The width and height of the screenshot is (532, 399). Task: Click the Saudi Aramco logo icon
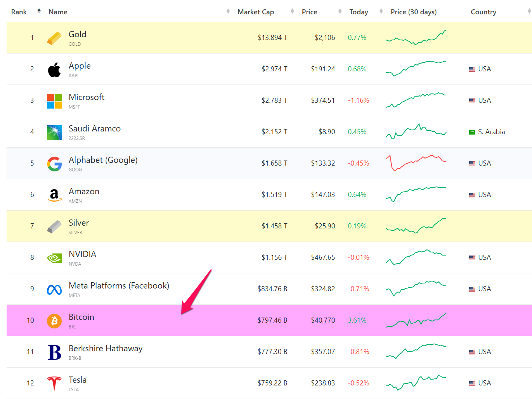pos(54,132)
